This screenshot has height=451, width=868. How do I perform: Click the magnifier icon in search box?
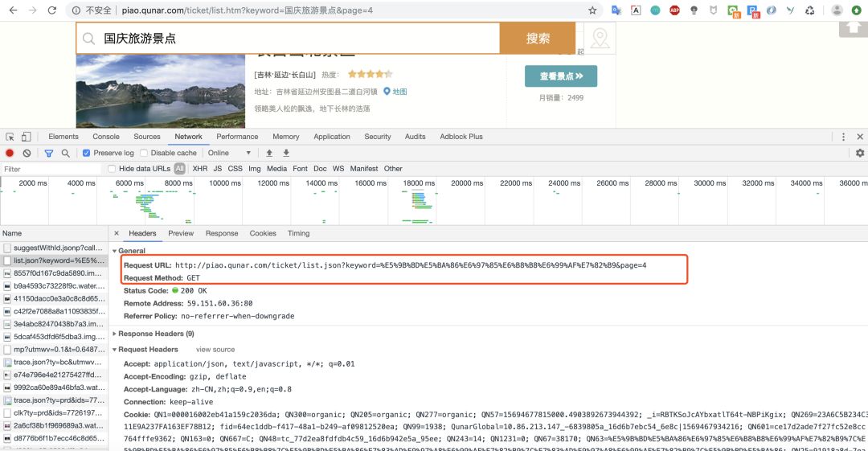(x=88, y=39)
